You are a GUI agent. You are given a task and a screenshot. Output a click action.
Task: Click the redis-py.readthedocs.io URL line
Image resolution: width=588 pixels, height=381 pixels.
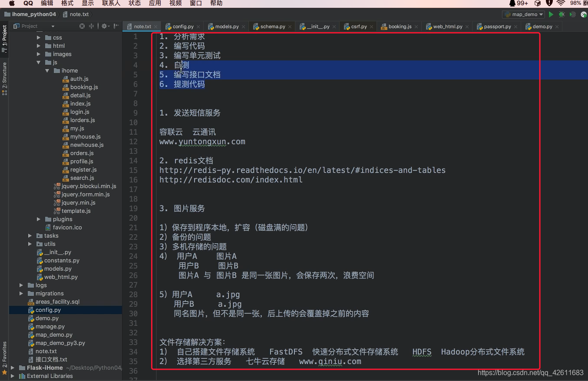(x=303, y=170)
